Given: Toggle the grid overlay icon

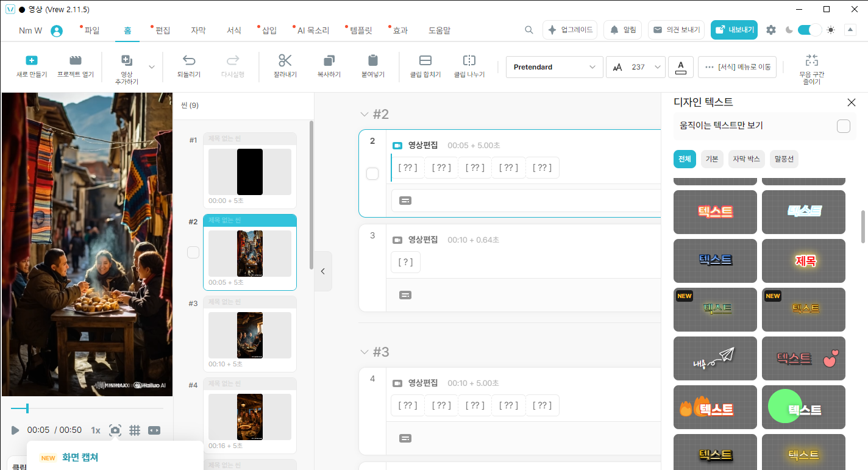Looking at the screenshot, I should pyautogui.click(x=135, y=430).
